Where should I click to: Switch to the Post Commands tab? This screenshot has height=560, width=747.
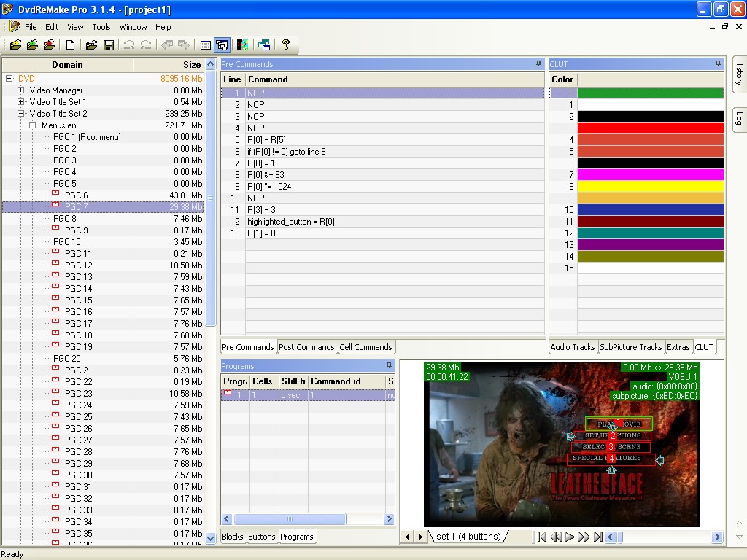[306, 347]
